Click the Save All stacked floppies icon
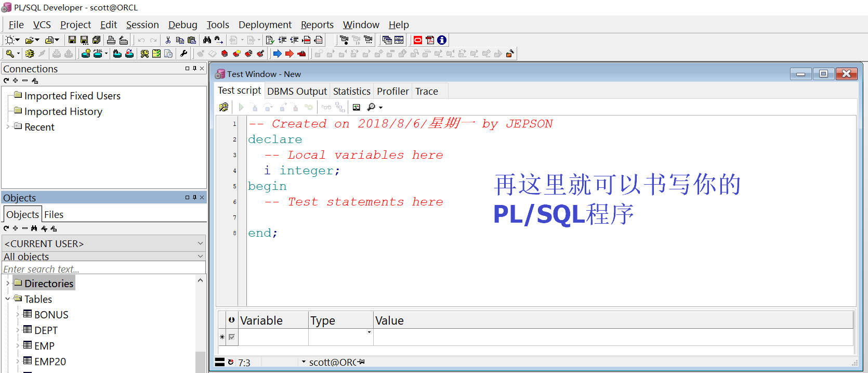This screenshot has height=373, width=868. tap(97, 40)
